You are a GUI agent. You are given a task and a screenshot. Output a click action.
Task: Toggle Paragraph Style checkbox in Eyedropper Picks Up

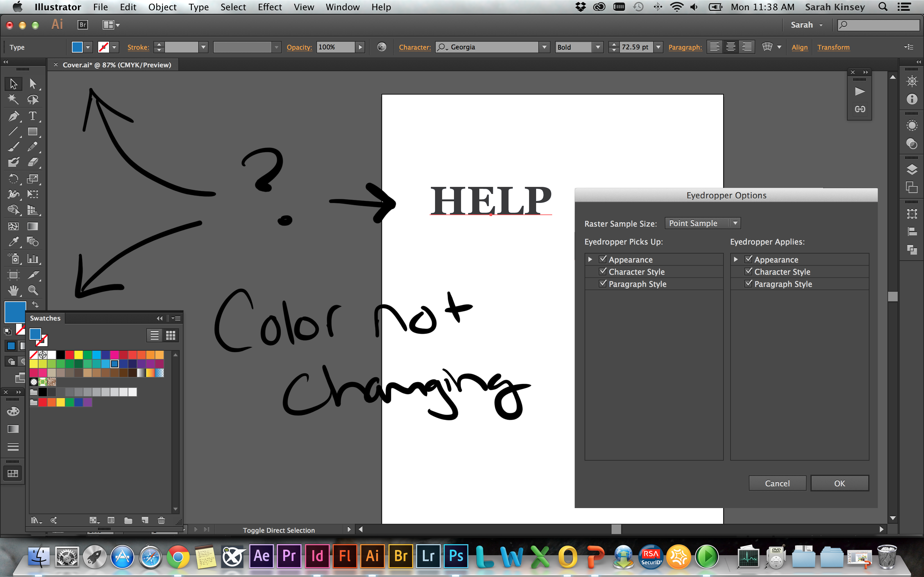tap(602, 284)
